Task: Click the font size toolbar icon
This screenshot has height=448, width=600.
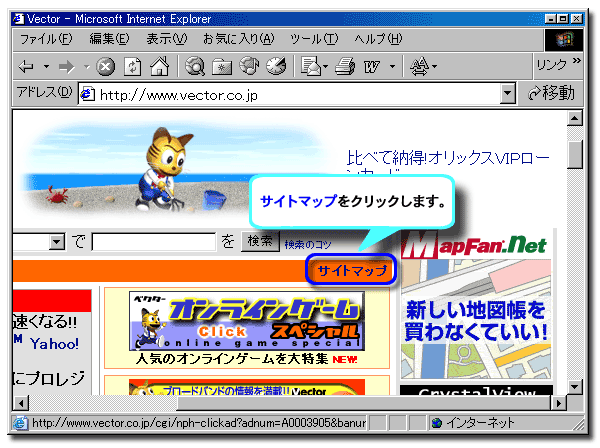Action: [x=419, y=66]
